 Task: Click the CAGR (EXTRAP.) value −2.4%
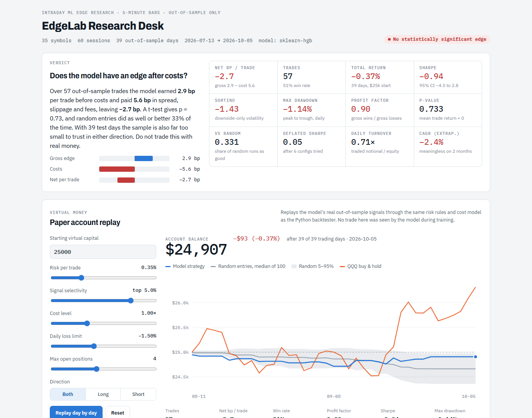click(x=431, y=142)
